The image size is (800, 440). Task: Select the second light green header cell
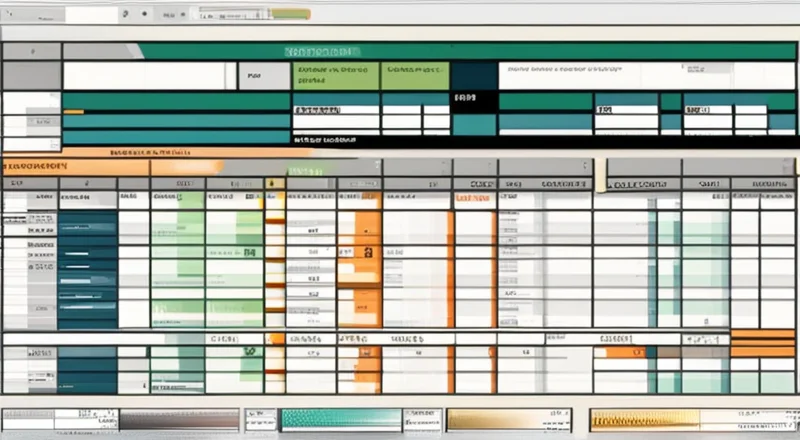coord(415,76)
